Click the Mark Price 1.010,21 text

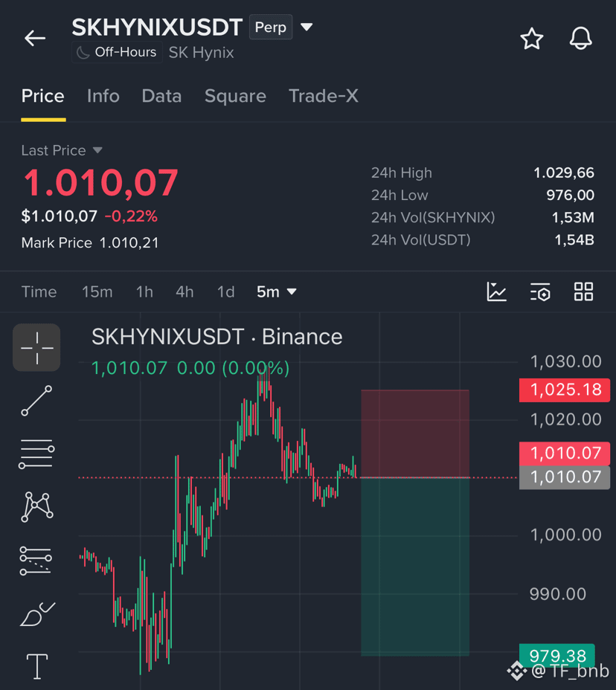tap(90, 243)
